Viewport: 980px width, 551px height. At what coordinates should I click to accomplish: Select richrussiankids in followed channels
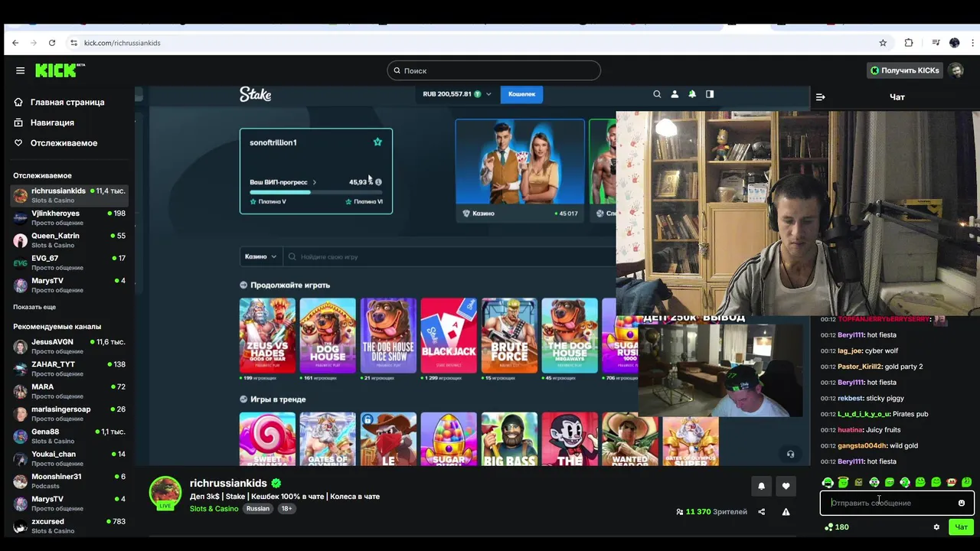click(69, 195)
